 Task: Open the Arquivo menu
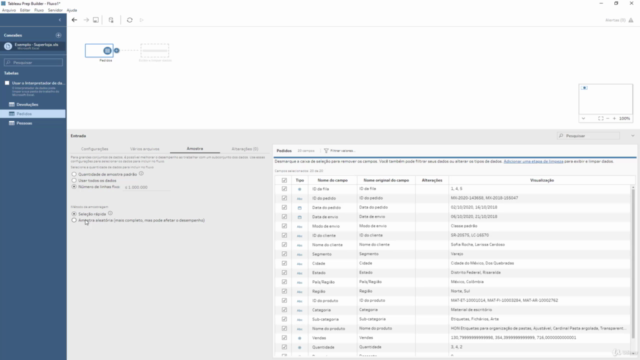tap(9, 10)
